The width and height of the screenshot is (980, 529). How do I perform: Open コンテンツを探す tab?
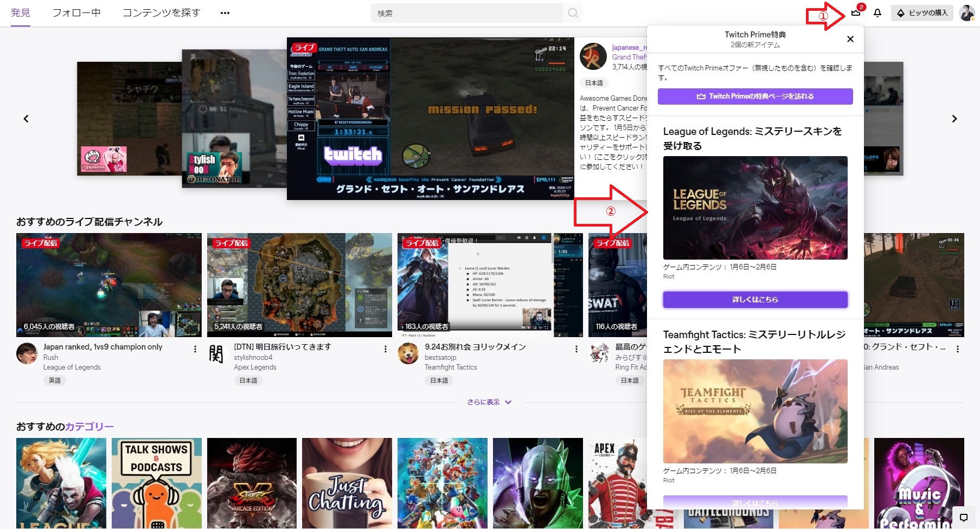click(x=161, y=12)
